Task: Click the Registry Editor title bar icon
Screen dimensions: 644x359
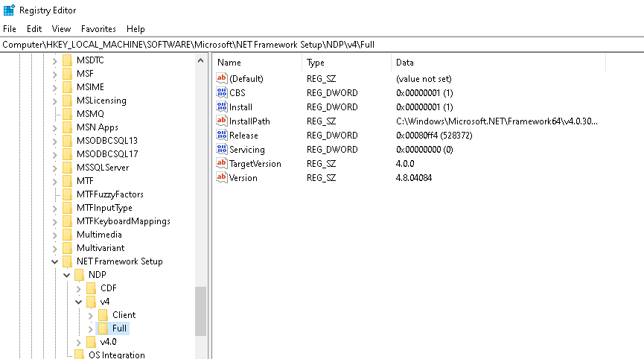Action: (x=9, y=10)
